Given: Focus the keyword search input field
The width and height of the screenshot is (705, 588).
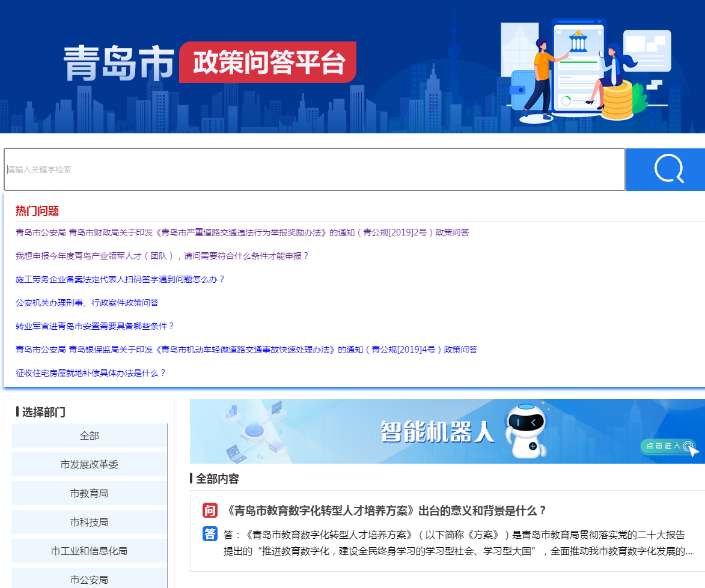Looking at the screenshot, I should click(314, 169).
